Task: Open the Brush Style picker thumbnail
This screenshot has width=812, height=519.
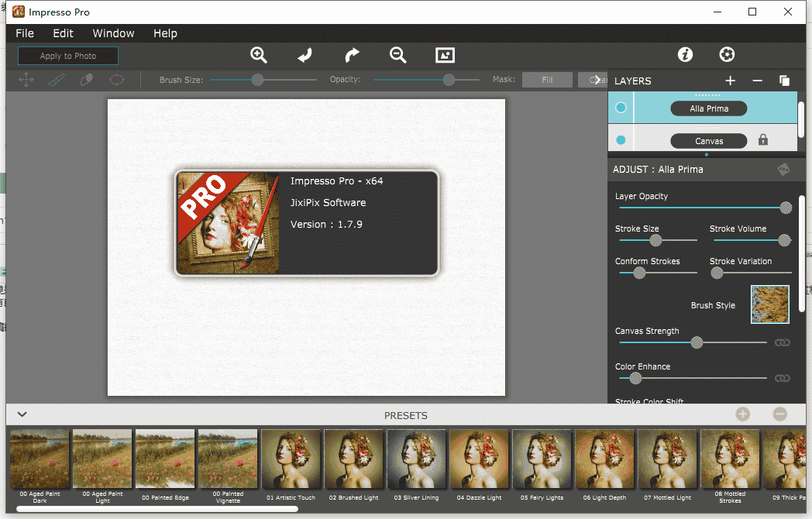Action: (x=769, y=304)
